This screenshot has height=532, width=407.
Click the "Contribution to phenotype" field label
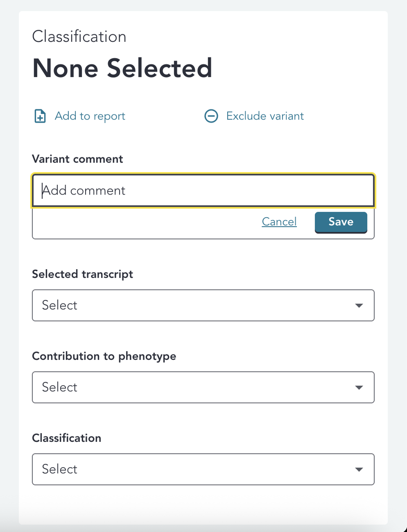104,356
